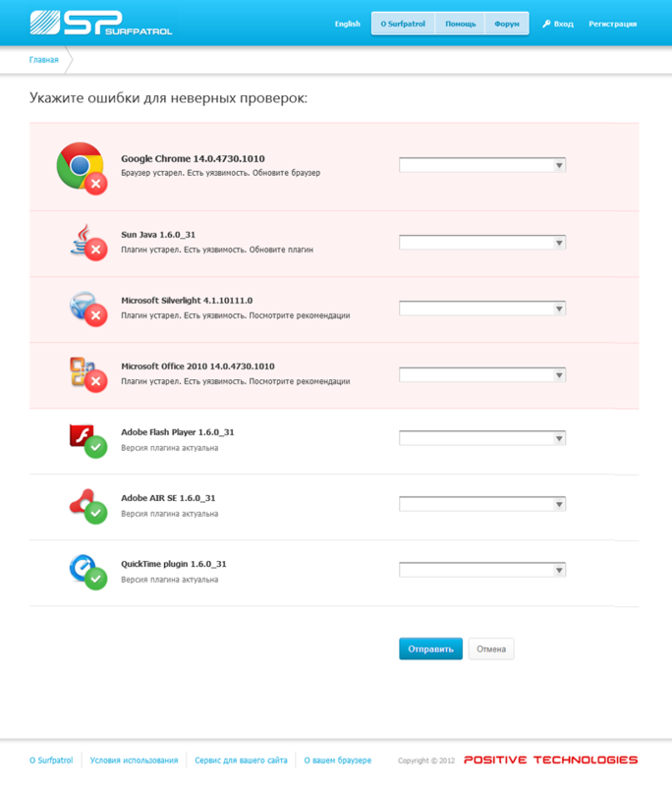Select the Microsoft Office 2010 icon

[x=84, y=372]
